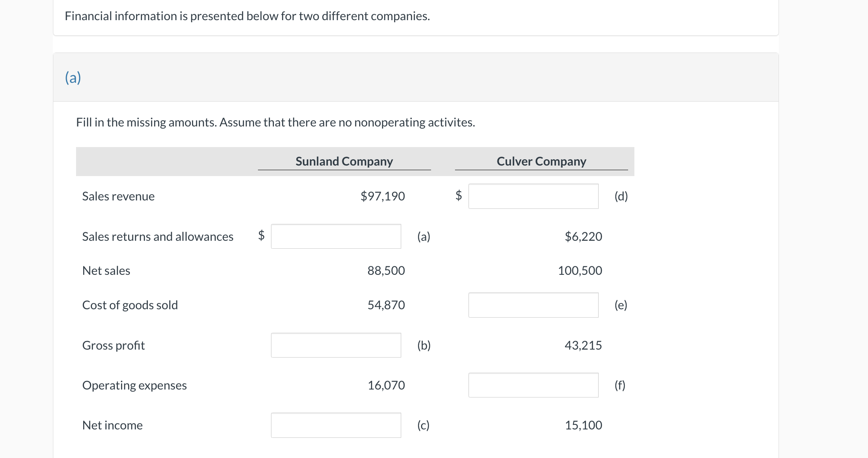The width and height of the screenshot is (868, 458).
Task: Click Culver's 100,500 net sales value
Action: point(580,271)
